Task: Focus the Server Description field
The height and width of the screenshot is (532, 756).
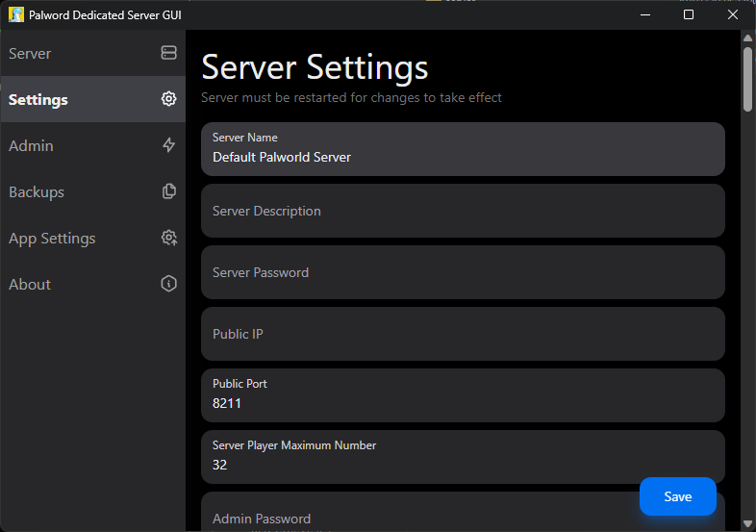Action: pyautogui.click(x=462, y=211)
